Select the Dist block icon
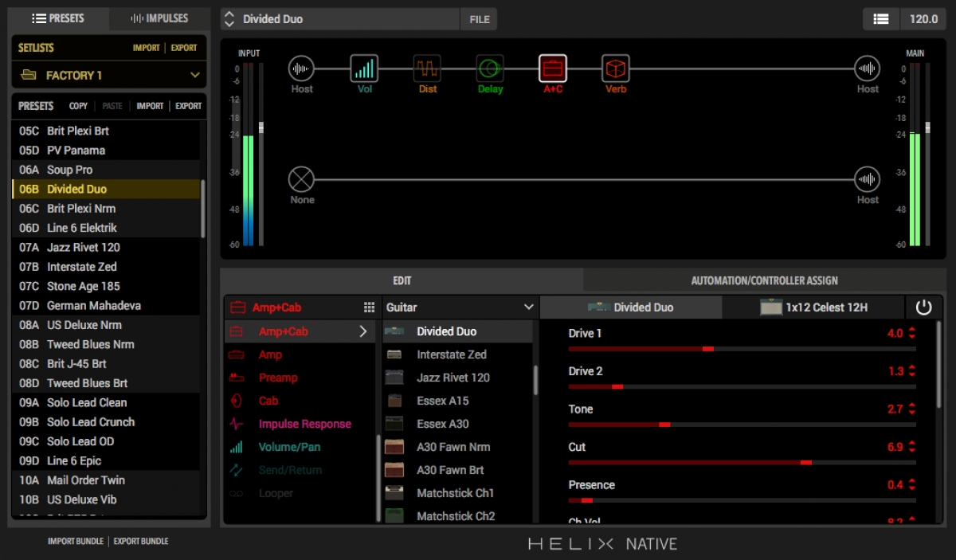 pyautogui.click(x=427, y=69)
